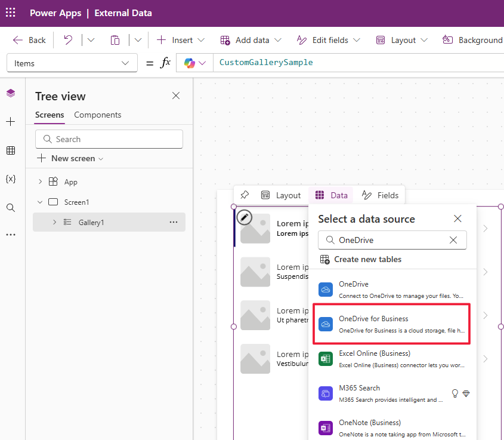The image size is (504, 440).
Task: Click the Excel Online (Business) green icon
Action: (325, 358)
